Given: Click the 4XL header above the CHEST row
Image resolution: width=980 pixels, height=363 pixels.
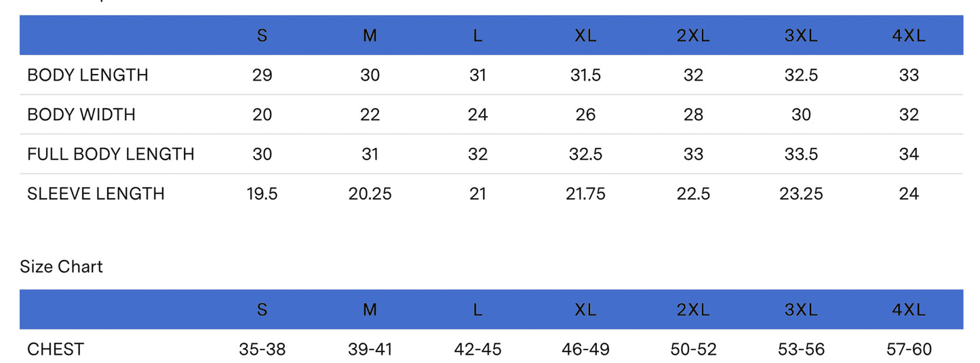Looking at the screenshot, I should (909, 310).
